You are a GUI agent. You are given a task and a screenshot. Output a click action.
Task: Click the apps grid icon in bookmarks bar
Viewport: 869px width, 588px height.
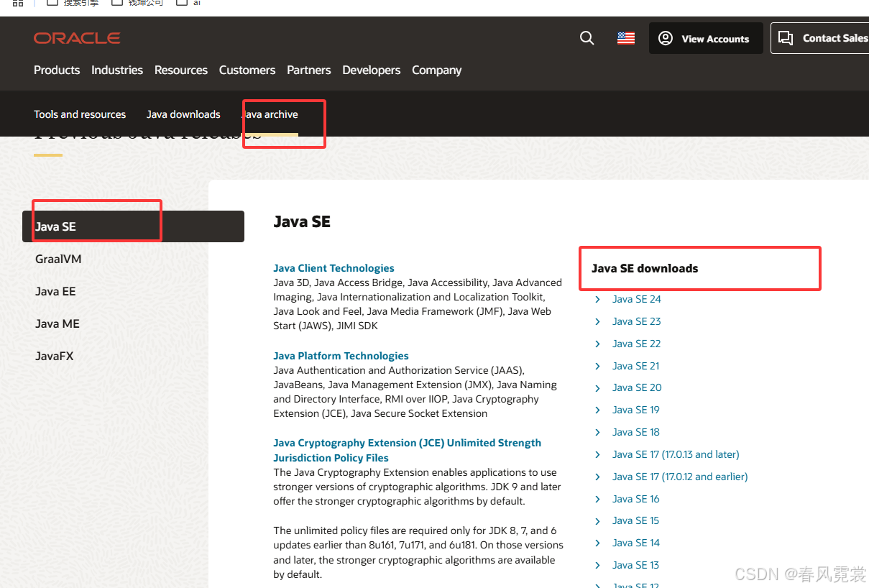(x=18, y=3)
